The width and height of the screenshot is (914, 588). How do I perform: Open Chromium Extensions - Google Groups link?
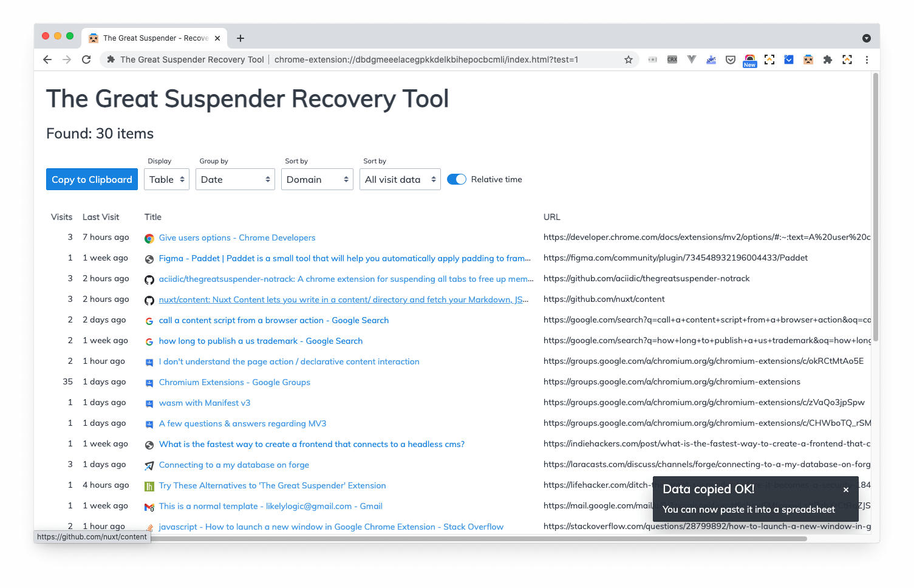point(234,382)
